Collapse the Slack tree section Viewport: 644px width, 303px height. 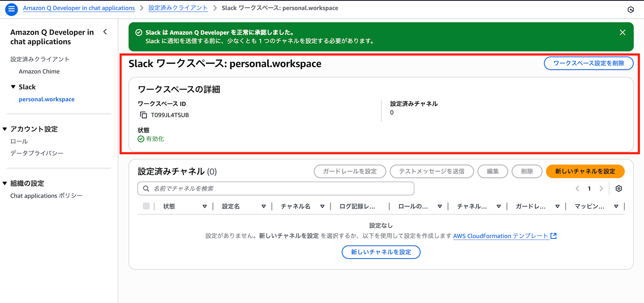(x=13, y=87)
